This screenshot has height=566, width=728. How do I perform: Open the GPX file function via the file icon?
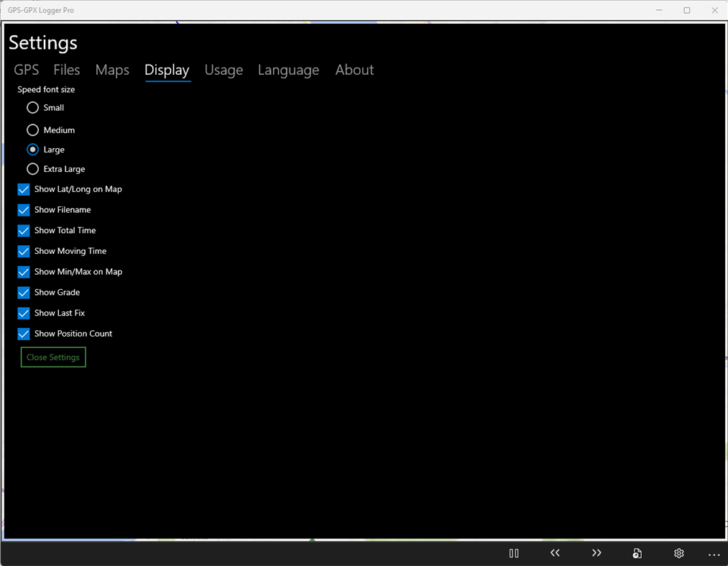[x=637, y=553]
